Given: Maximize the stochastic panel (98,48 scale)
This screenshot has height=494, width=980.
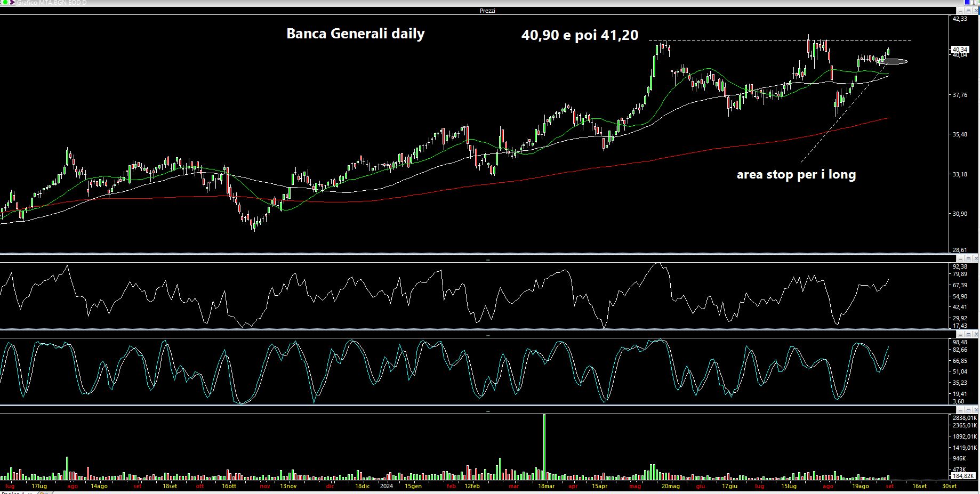Looking at the screenshot, I should (x=968, y=335).
